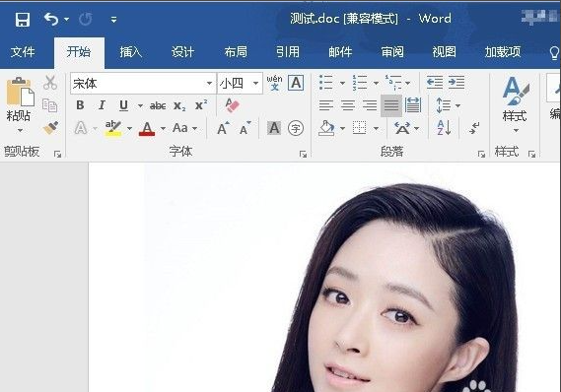Open the highlight color dropdown
Image resolution: width=561 pixels, height=392 pixels.
tap(129, 128)
